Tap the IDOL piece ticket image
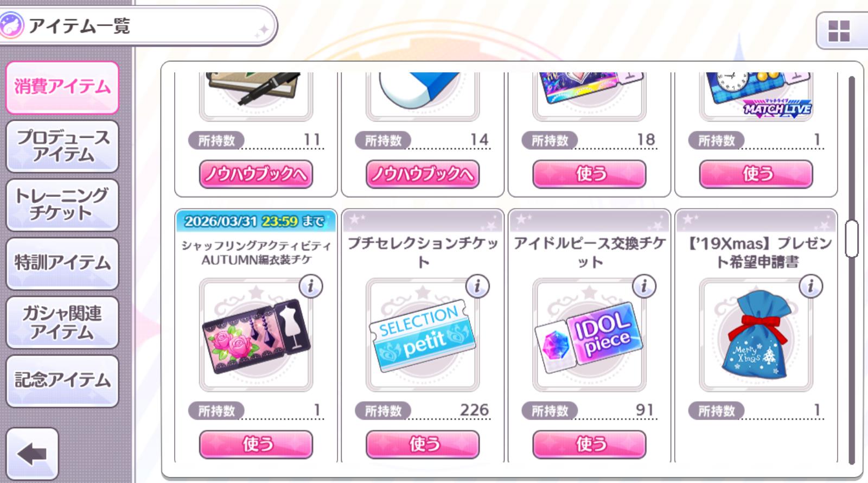The image size is (868, 483). [x=589, y=335]
